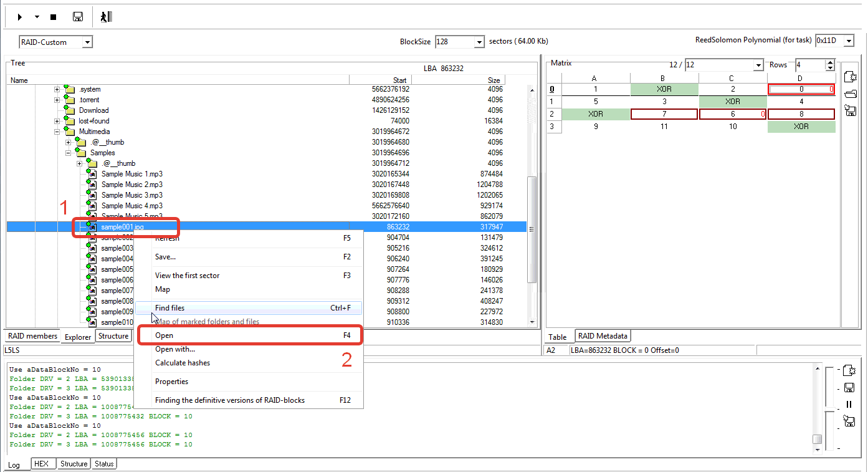Click the Size column header

[458, 80]
